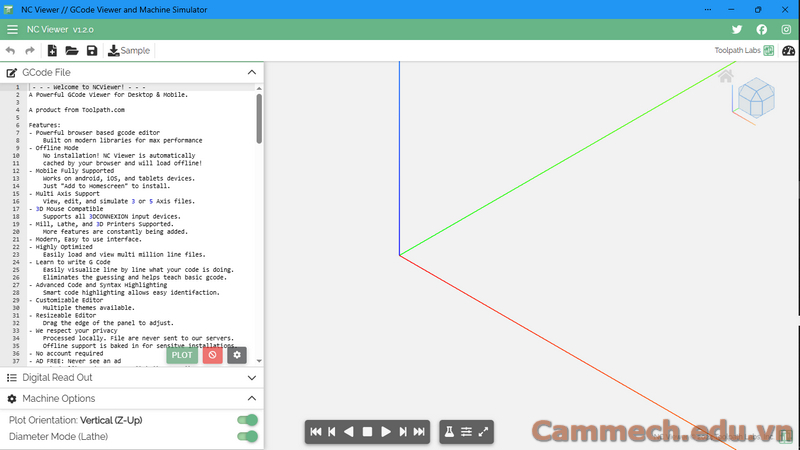The height and width of the screenshot is (450, 800).
Task: Collapse the GCode File panel
Action: click(x=252, y=72)
